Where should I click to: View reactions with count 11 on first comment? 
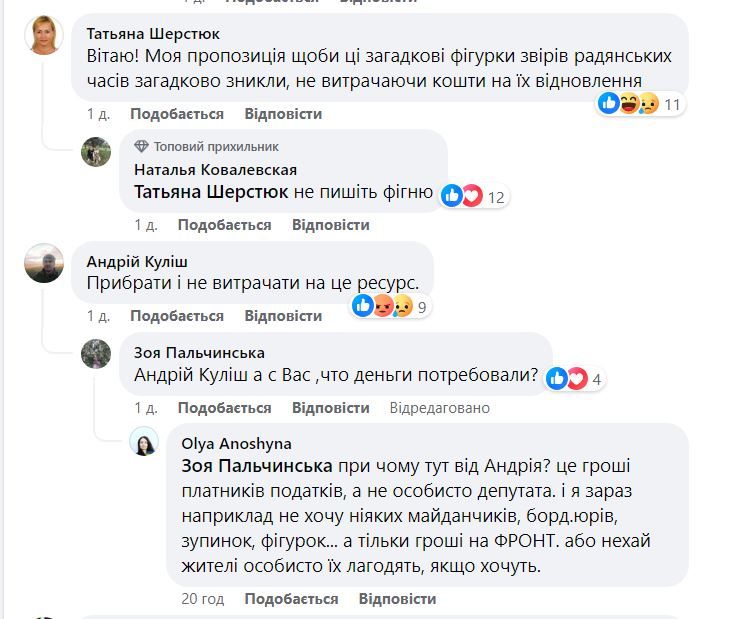pos(639,103)
